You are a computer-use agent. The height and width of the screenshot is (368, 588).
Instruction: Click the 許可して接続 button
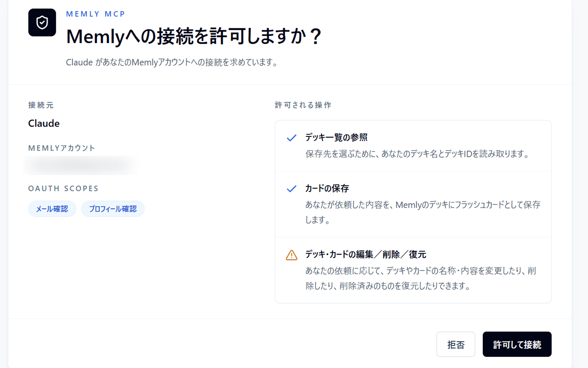[517, 344]
